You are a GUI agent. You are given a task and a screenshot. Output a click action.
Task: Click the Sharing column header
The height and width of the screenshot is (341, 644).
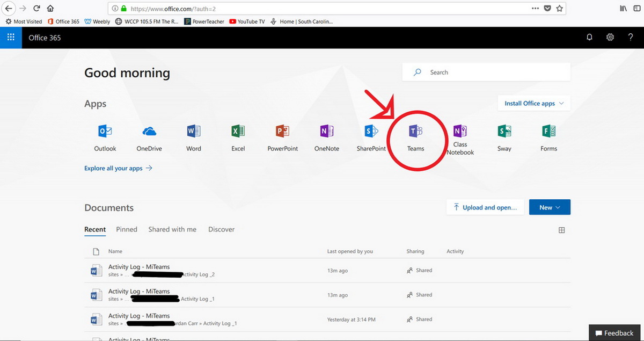click(x=415, y=251)
